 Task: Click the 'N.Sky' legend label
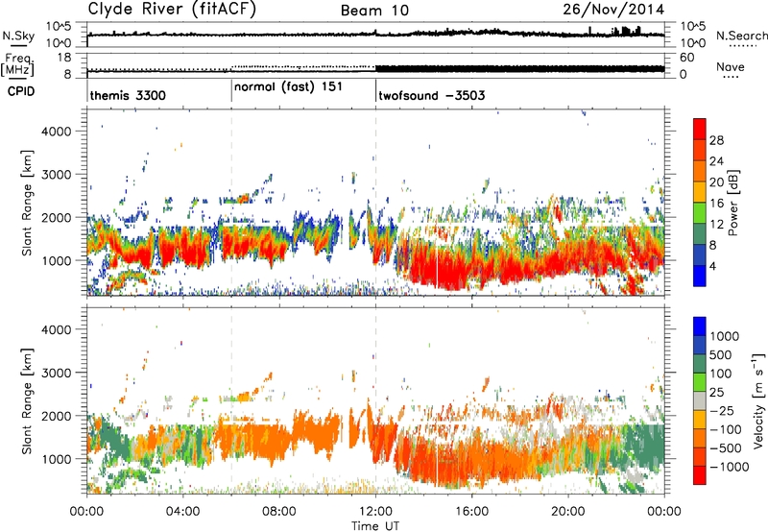18,36
